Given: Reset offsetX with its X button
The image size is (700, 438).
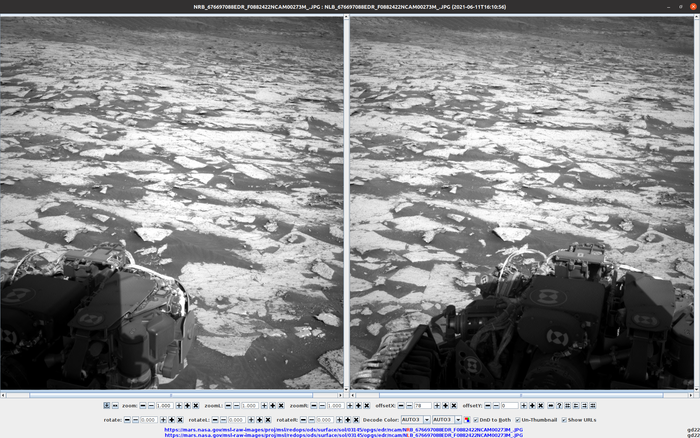Looking at the screenshot, I should coord(454,406).
